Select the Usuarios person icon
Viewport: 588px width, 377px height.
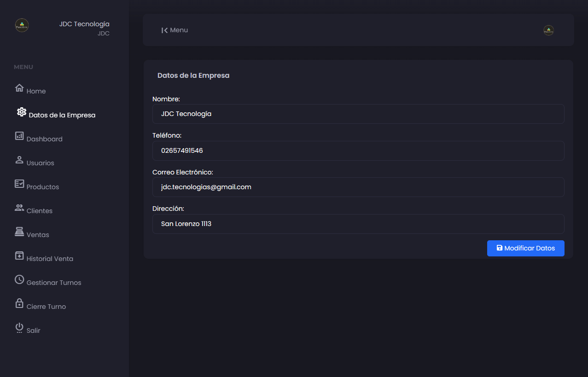coord(19,160)
